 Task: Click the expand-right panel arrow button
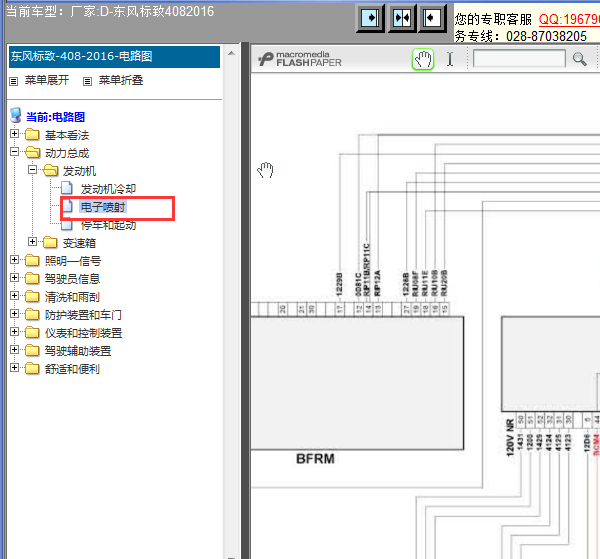click(370, 18)
